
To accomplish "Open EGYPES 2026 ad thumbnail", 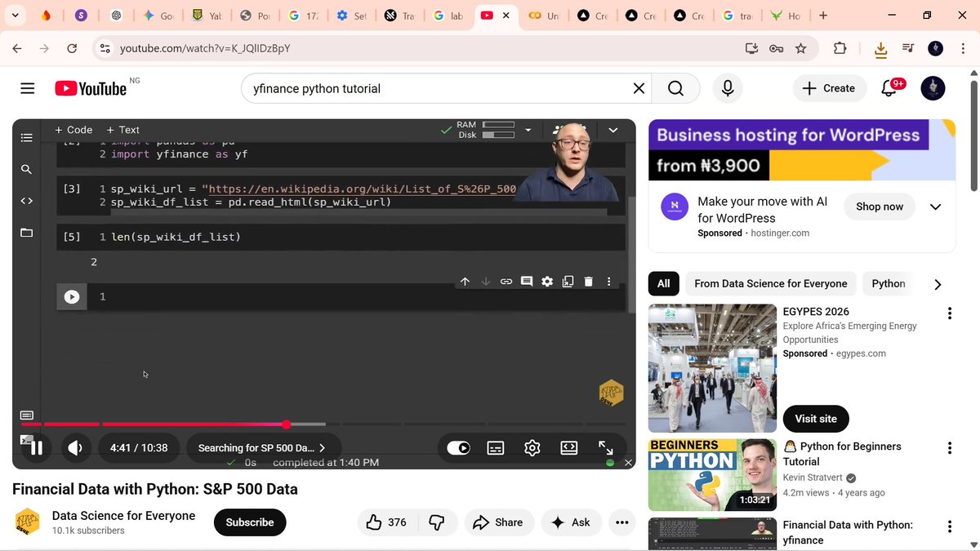I will pyautogui.click(x=711, y=368).
